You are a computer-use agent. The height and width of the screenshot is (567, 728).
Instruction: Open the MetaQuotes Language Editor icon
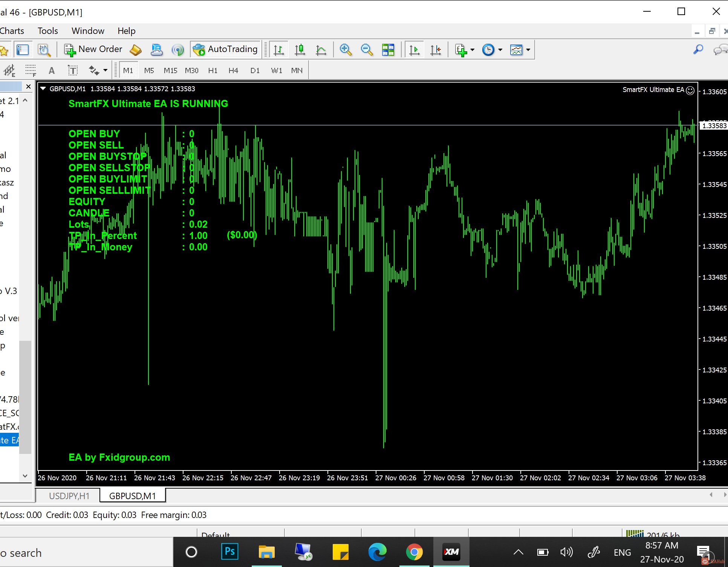pos(136,49)
